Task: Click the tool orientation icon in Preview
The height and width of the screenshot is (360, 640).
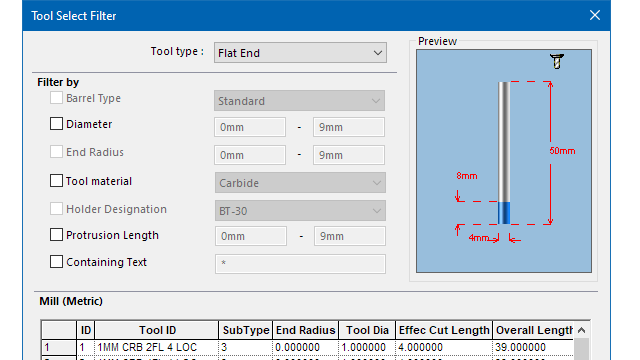Action: click(557, 61)
